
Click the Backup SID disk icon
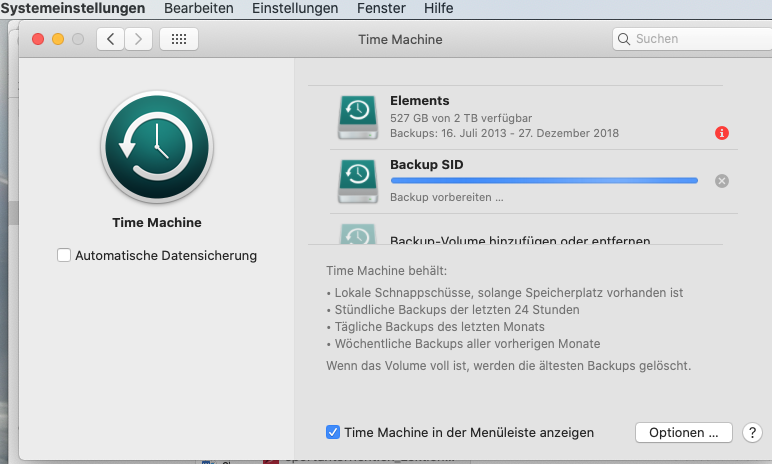358,181
